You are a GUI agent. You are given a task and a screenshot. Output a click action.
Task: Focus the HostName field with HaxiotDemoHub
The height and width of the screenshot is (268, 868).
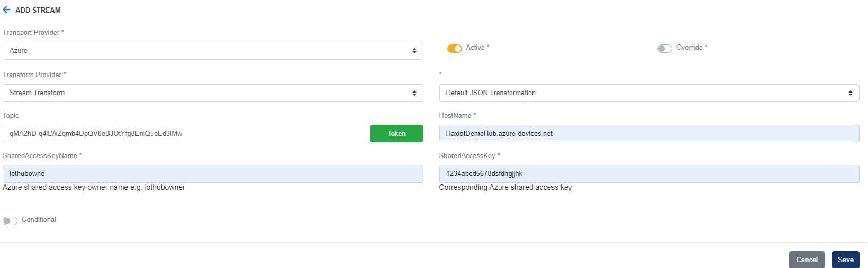click(649, 133)
